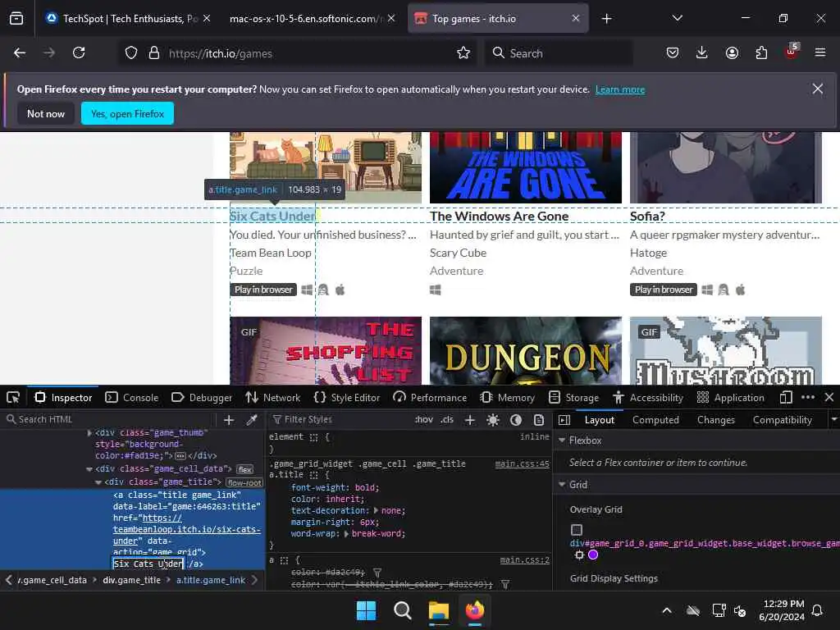Highlight the grid element crosshair icon
The height and width of the screenshot is (630, 840).
point(579,555)
